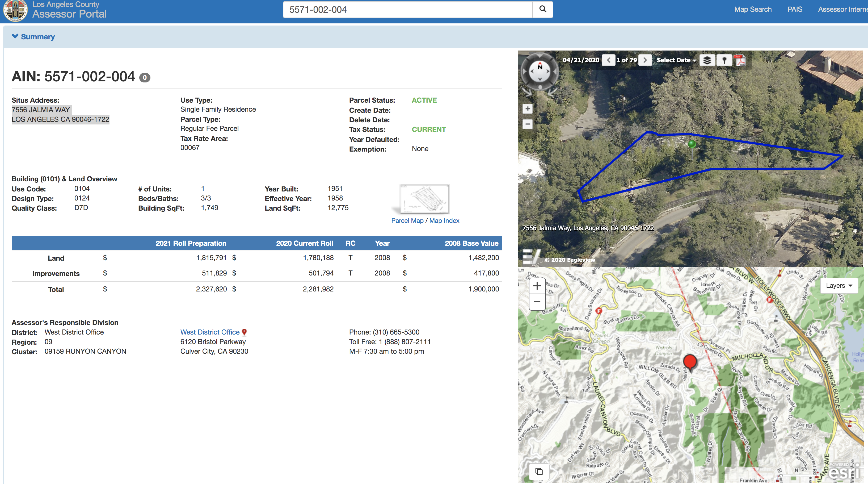The image size is (868, 484).
Task: Click the parcel map thumbnail image
Action: pos(424,199)
